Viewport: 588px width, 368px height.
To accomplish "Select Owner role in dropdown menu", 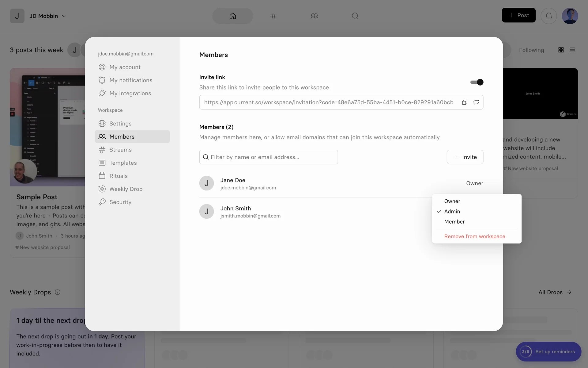I will pyautogui.click(x=452, y=201).
